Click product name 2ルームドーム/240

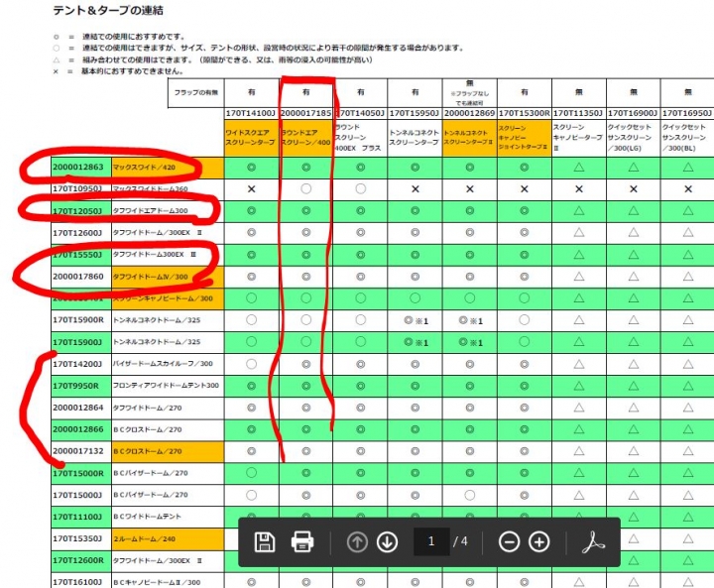144,538
